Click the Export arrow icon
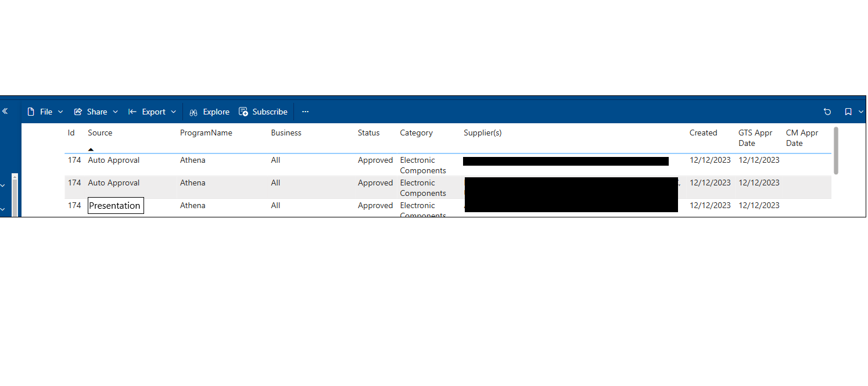868x386 pixels. point(132,112)
